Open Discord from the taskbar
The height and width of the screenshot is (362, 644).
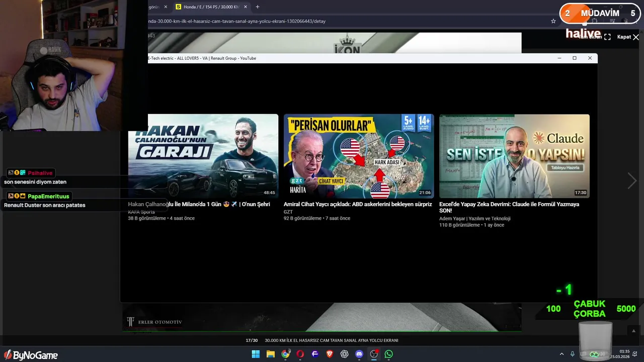click(x=359, y=354)
